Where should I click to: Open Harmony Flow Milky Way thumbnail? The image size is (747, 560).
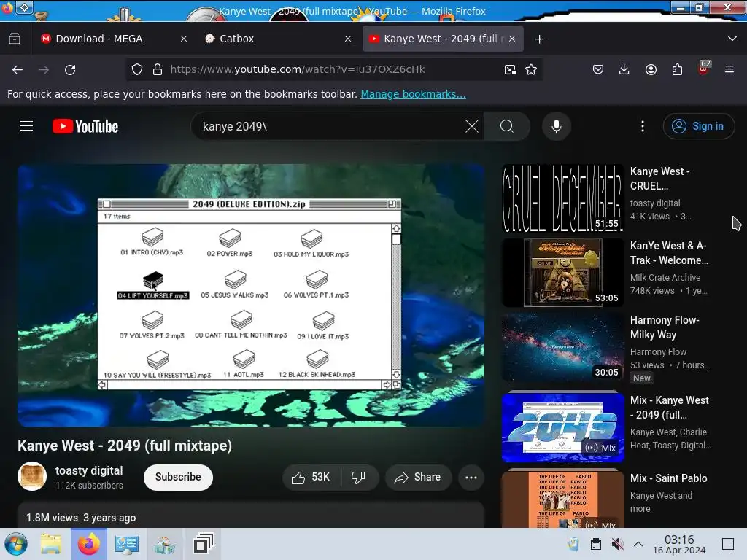pos(562,347)
